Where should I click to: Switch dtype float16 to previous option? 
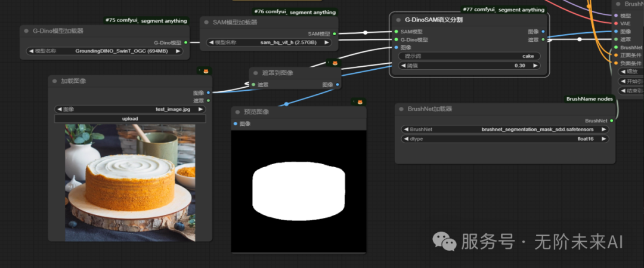coord(406,139)
